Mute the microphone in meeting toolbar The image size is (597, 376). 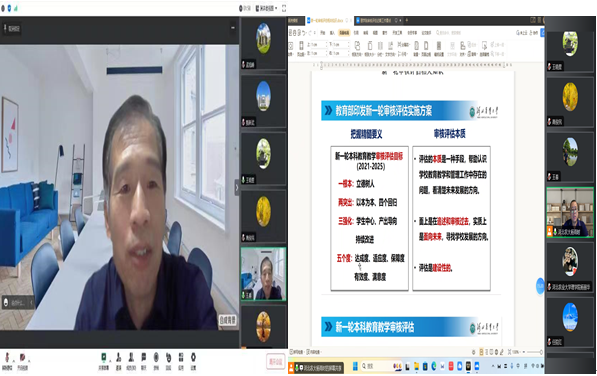pyautogui.click(x=6, y=359)
